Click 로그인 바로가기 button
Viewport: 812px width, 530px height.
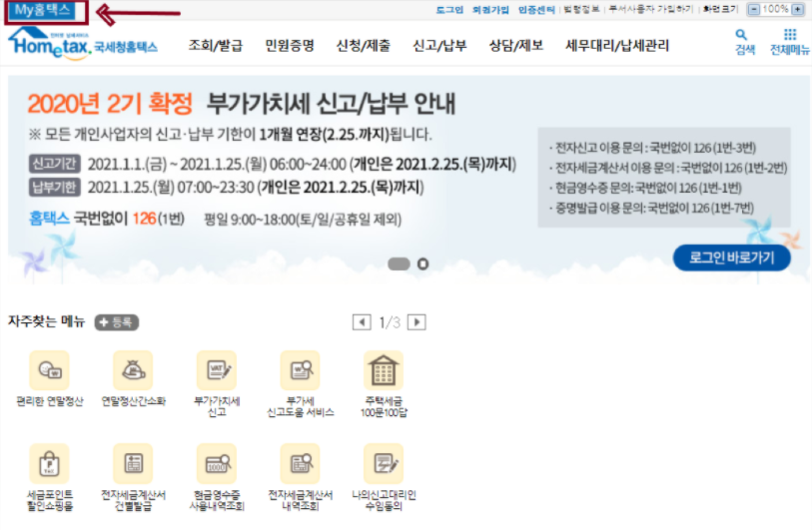[732, 258]
